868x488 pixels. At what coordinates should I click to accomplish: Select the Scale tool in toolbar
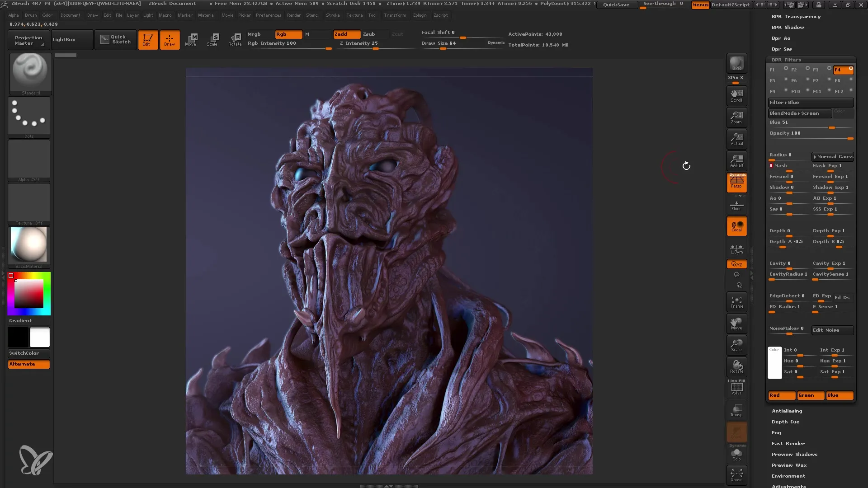212,39
